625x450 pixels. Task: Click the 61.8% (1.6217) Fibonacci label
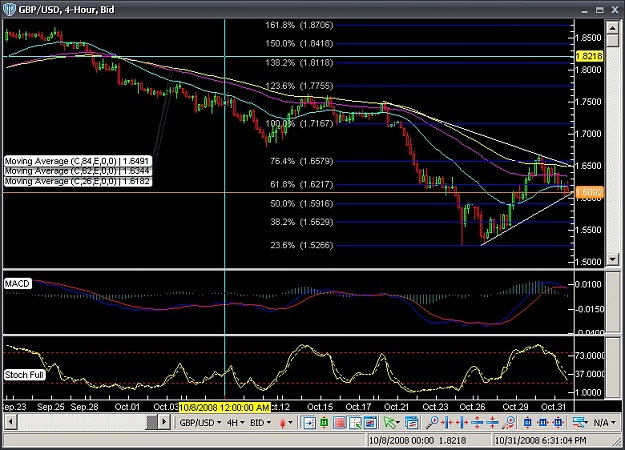301,184
